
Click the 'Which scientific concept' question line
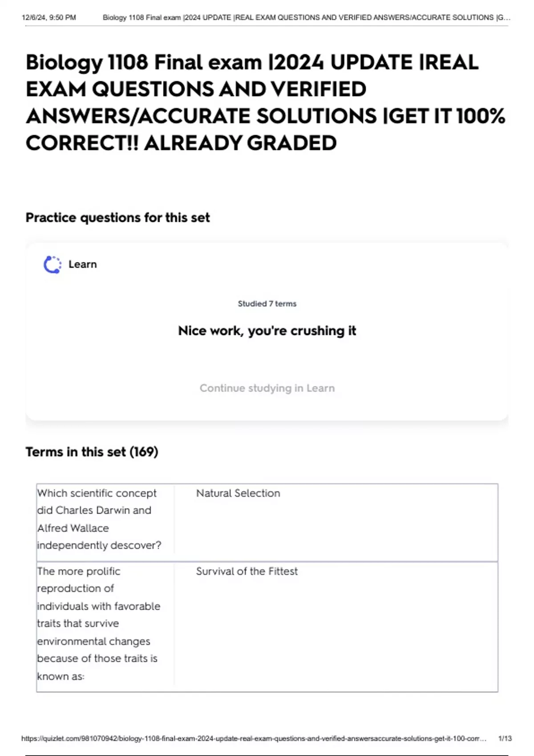click(97, 493)
